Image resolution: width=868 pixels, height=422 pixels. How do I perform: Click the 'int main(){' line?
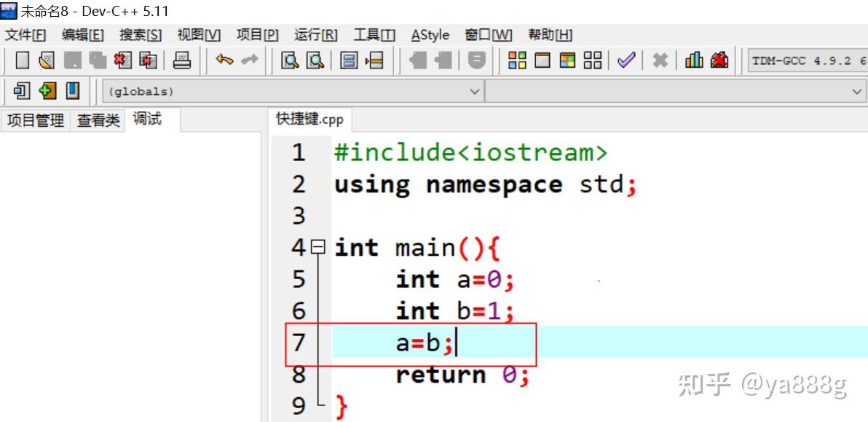click(417, 248)
